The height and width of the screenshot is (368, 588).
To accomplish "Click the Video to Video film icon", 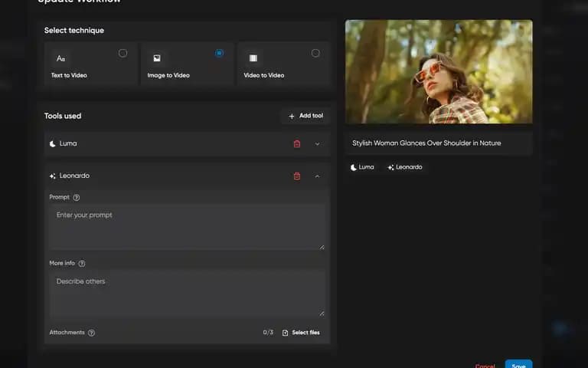I will click(x=253, y=58).
